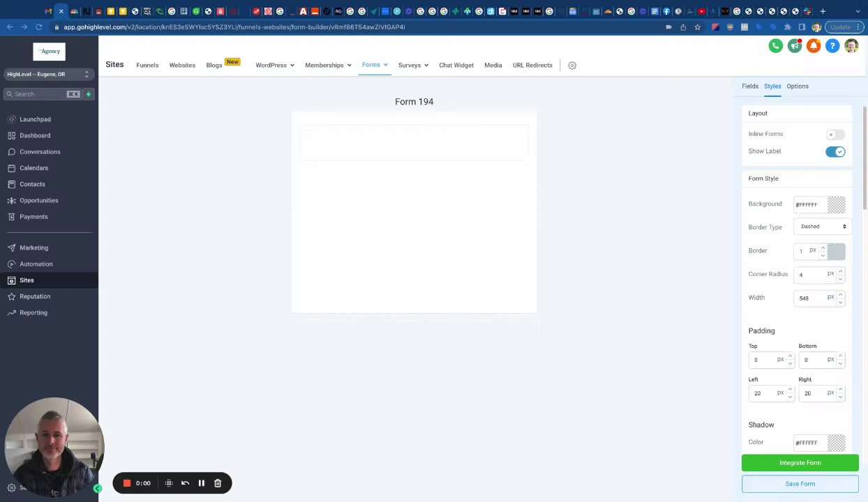The width and height of the screenshot is (868, 502).
Task: Adjust the Width value stepper
Action: (x=840, y=298)
